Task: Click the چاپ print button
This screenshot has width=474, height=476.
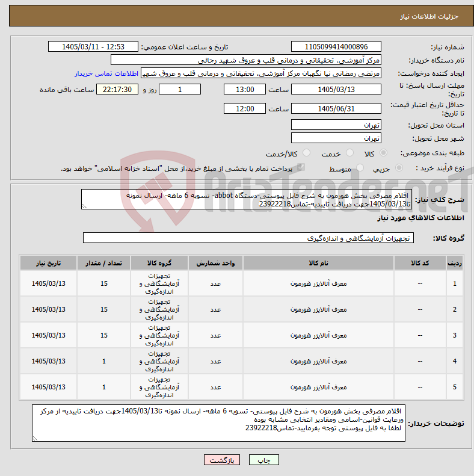Action: (263, 460)
